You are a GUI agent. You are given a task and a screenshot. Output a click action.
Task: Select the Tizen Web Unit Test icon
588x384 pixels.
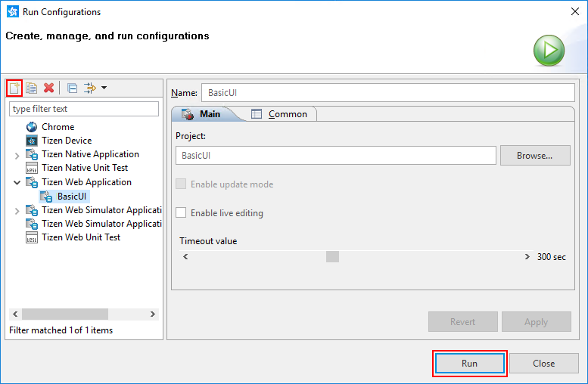32,237
